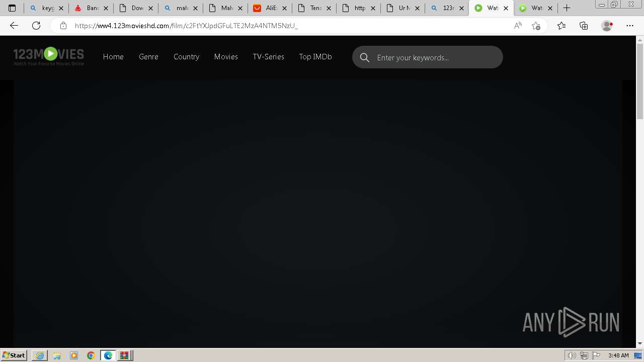Open Action Center flag icon
Screen dimensions: 644x362
[596, 355]
